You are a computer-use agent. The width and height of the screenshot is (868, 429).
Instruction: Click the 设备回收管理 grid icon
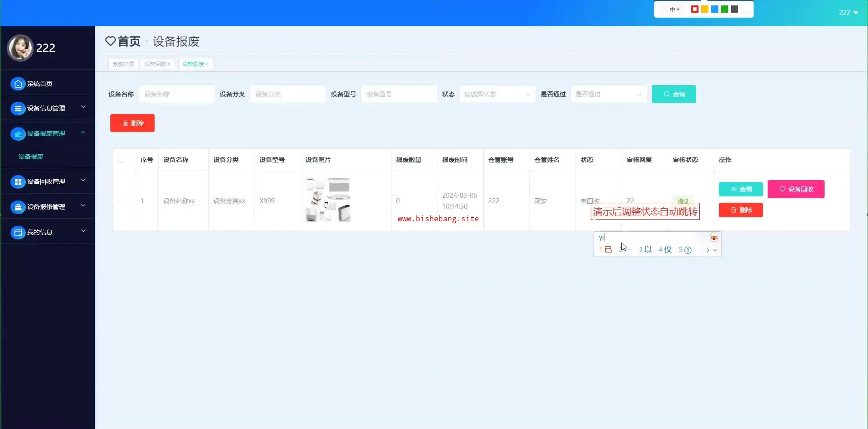click(18, 182)
